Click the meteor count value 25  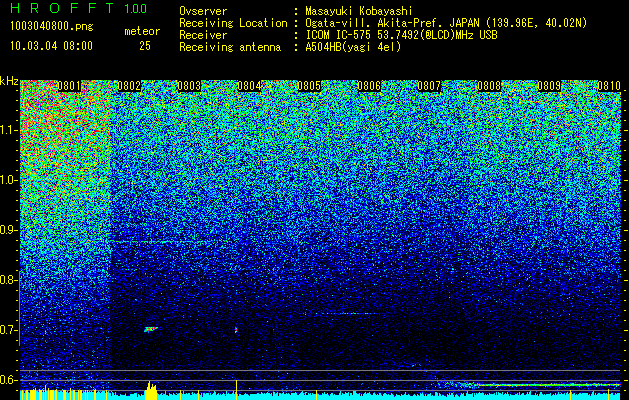coord(145,46)
